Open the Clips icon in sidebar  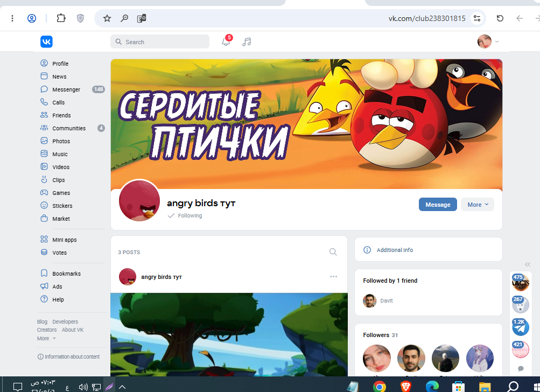click(x=44, y=179)
